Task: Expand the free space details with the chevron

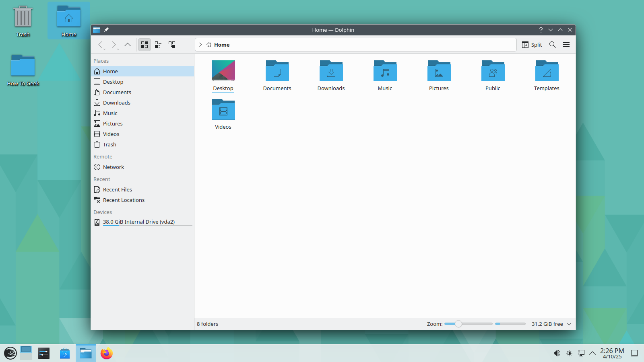Action: (x=569, y=324)
